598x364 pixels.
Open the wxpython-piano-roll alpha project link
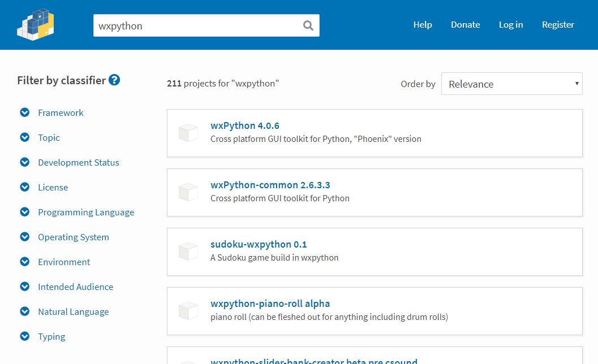click(270, 304)
